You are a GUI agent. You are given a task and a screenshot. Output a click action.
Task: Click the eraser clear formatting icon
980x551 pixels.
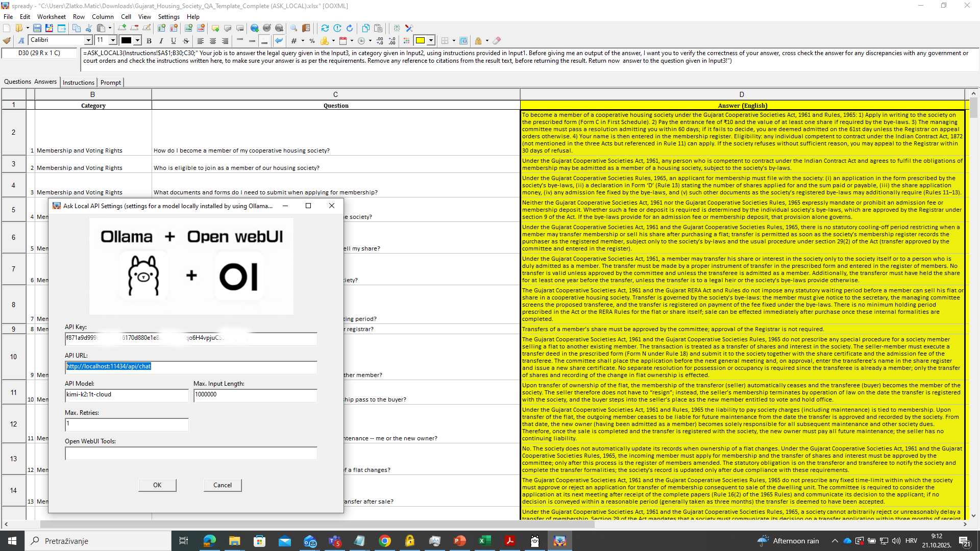[497, 40]
